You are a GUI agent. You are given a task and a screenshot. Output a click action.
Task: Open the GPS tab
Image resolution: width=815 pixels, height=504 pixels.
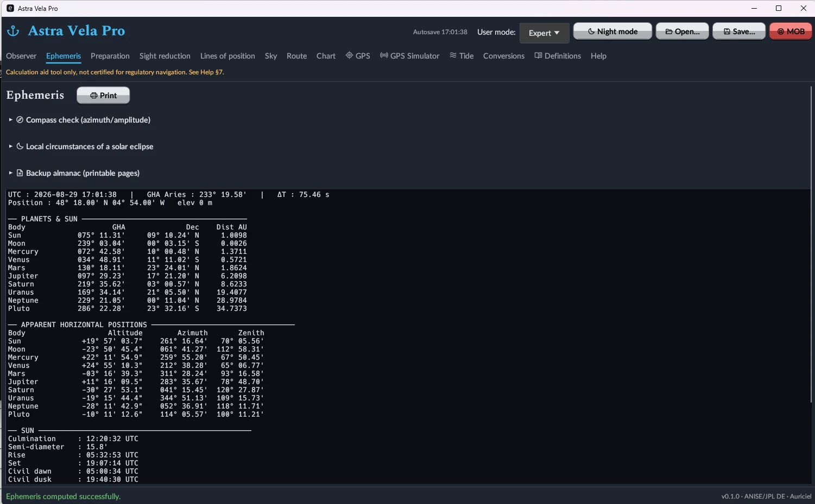pyautogui.click(x=358, y=56)
